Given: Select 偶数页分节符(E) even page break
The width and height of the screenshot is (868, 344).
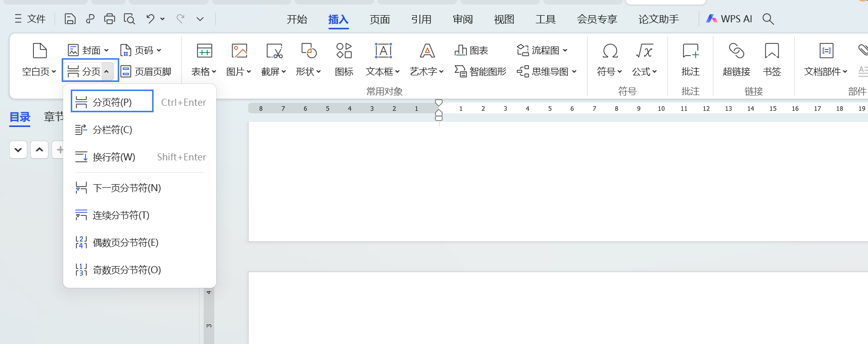Looking at the screenshot, I should coord(139,242).
